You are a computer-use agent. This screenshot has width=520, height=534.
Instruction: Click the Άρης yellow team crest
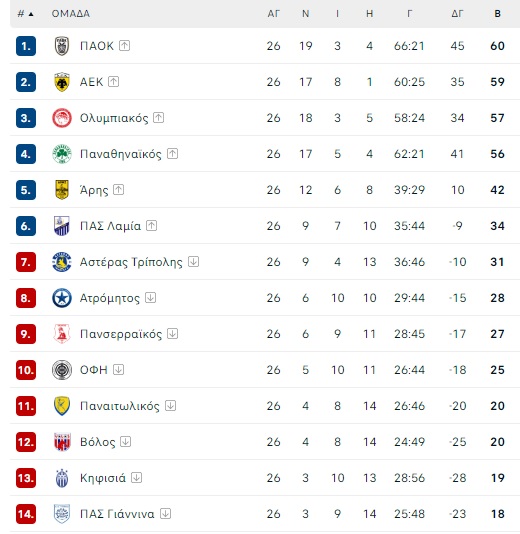coord(62,190)
